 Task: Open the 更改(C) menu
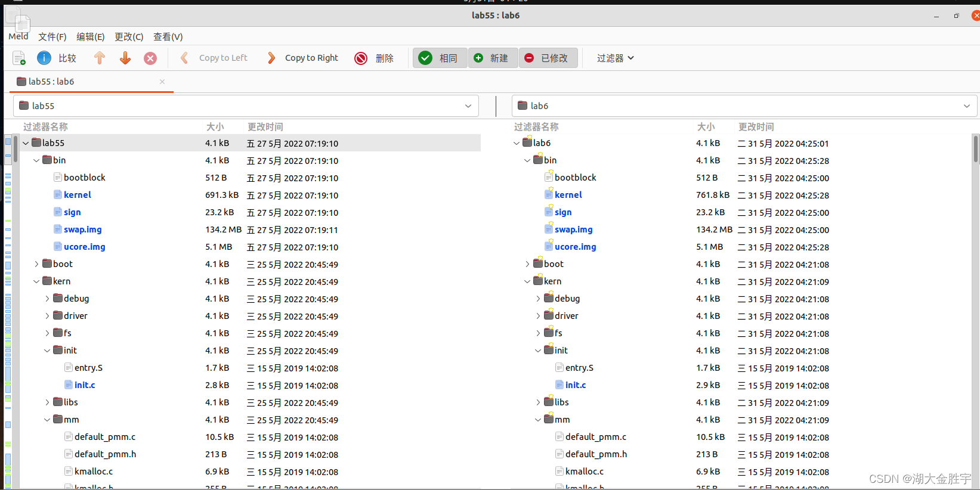click(x=129, y=36)
